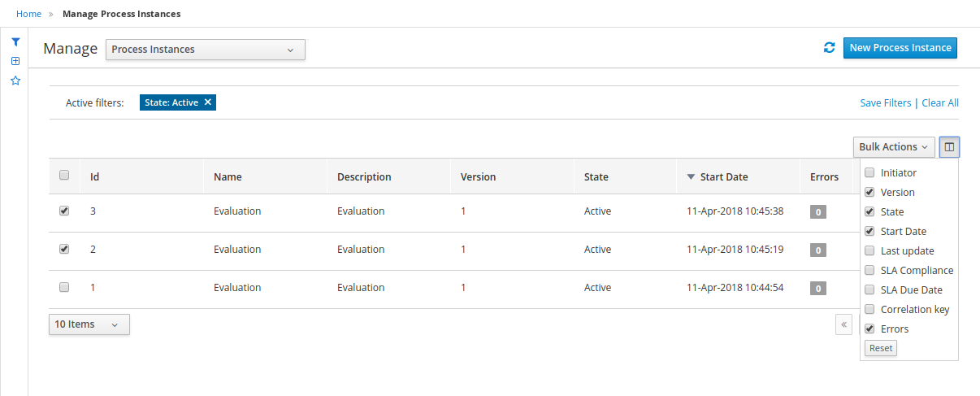Refresh the process instances list
980x396 pixels.
(829, 48)
